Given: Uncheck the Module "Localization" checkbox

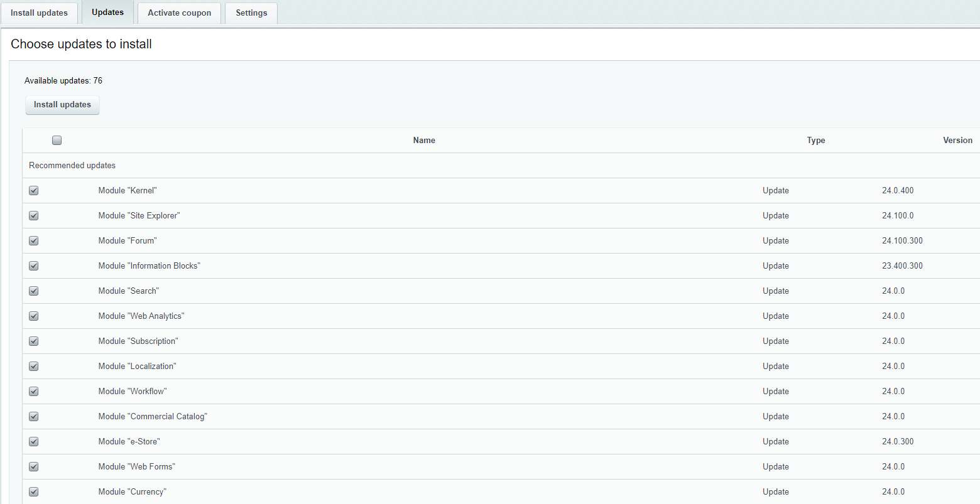Looking at the screenshot, I should (x=34, y=367).
